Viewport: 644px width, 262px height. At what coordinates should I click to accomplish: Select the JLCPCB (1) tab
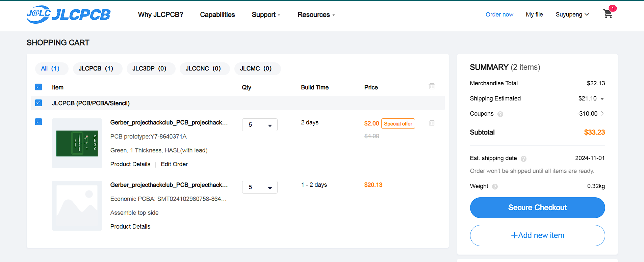[98, 68]
